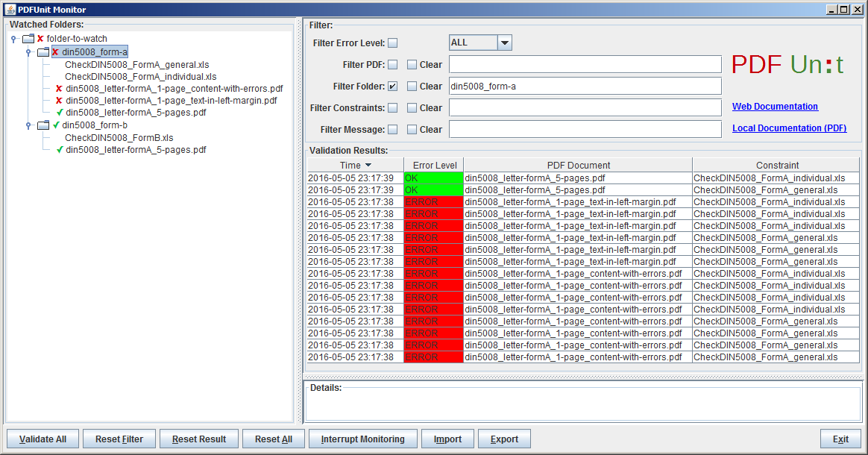Click the Filter Folder field containing din5008_form-a
868x455 pixels.
tap(585, 87)
